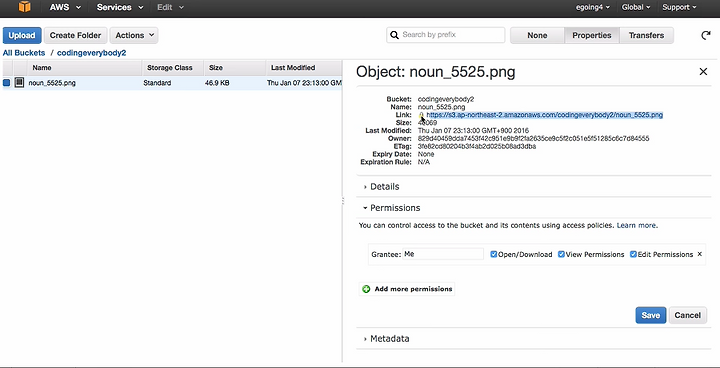
Task: Click the Search by prefix field
Action: 445,35
